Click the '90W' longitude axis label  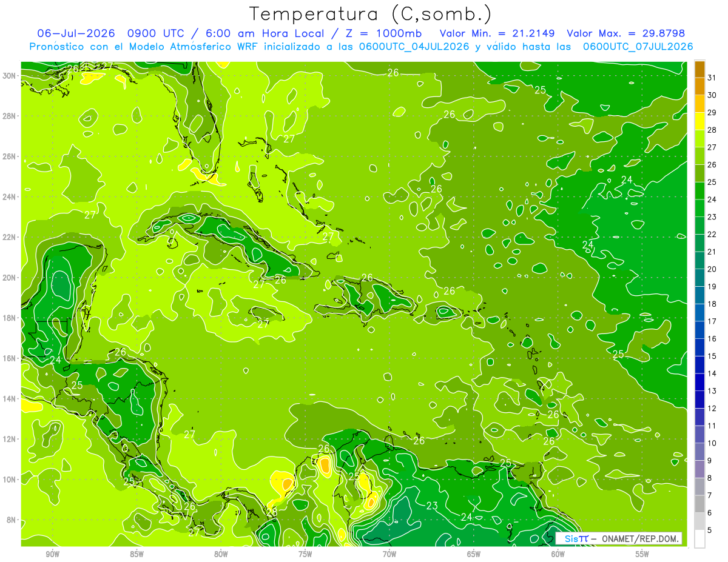[53, 555]
